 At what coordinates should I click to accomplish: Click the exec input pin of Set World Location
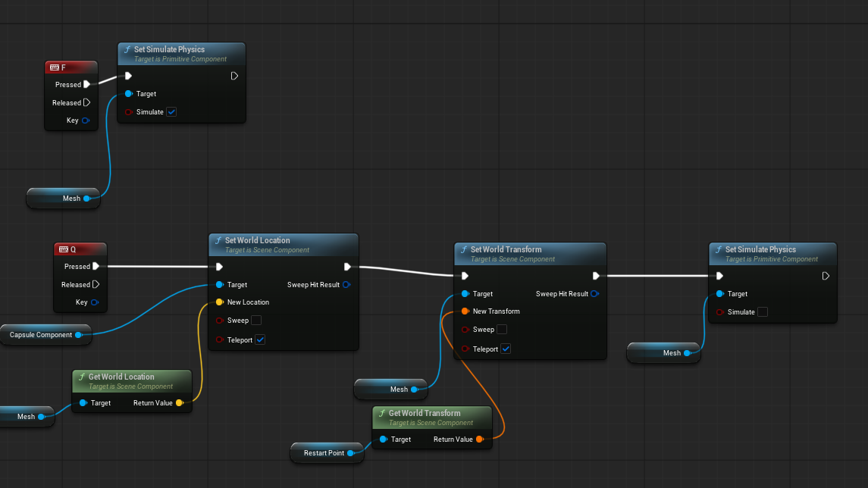[219, 267]
